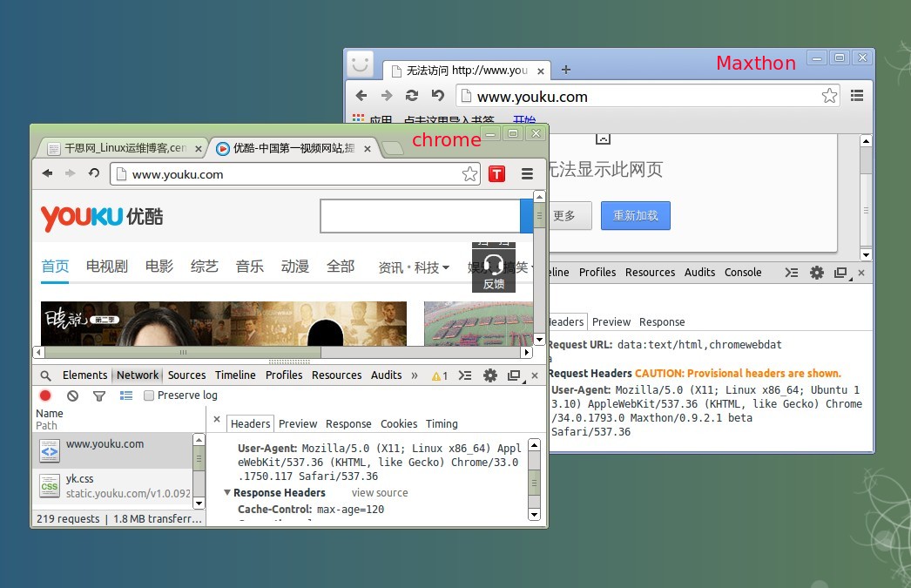Open Chrome DevTools settings gear
The width and height of the screenshot is (911, 588).
pyautogui.click(x=490, y=376)
